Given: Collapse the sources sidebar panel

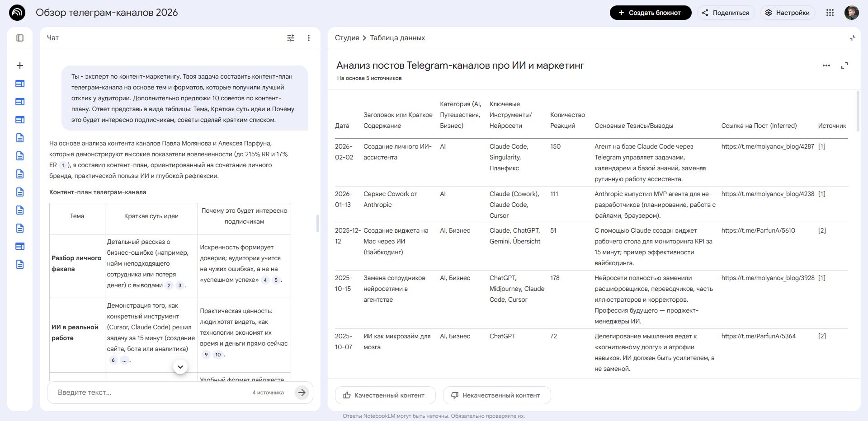Looking at the screenshot, I should click(x=19, y=38).
